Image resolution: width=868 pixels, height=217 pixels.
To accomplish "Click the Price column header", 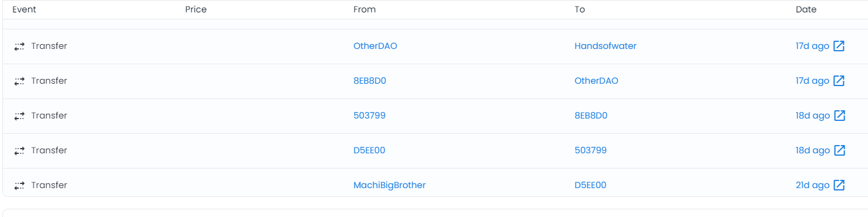I will pyautogui.click(x=196, y=9).
